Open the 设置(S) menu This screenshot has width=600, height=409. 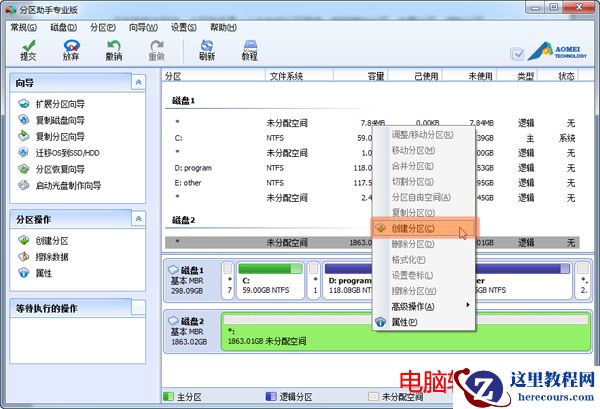click(184, 28)
